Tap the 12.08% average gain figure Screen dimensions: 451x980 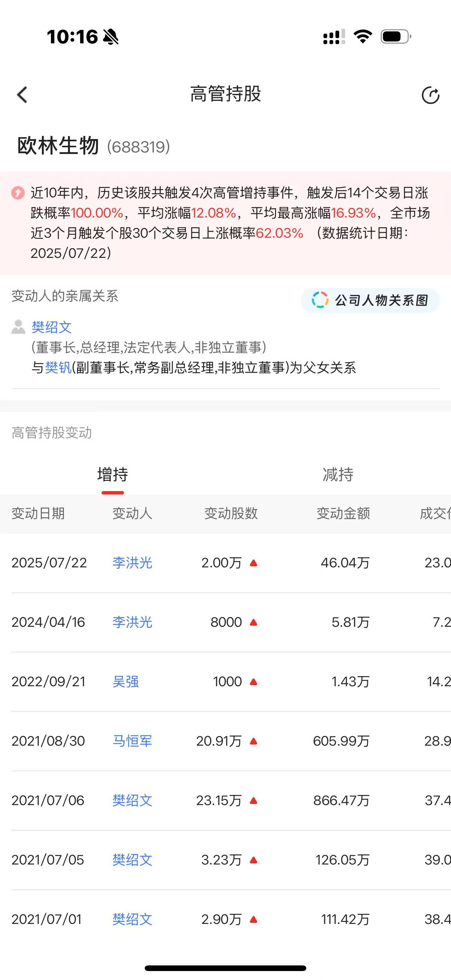pos(214,213)
